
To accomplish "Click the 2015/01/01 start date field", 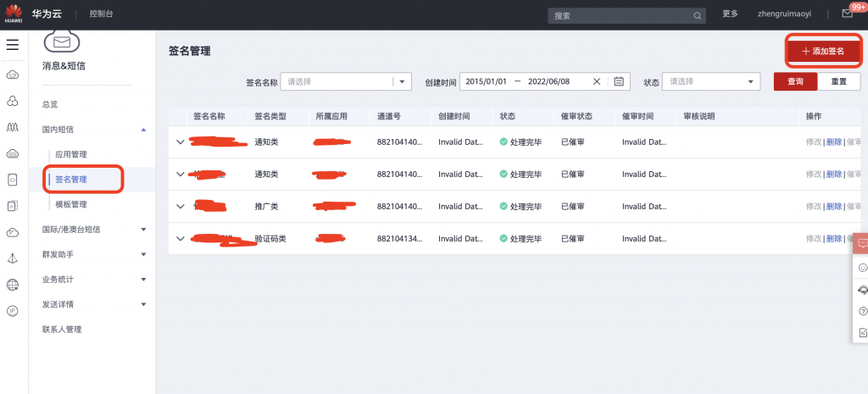I will tap(486, 81).
